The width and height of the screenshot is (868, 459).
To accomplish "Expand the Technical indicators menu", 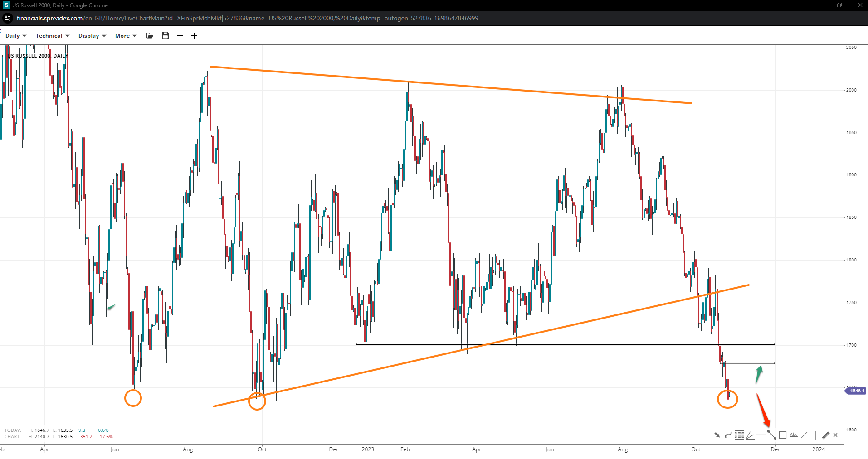I will 52,36.
